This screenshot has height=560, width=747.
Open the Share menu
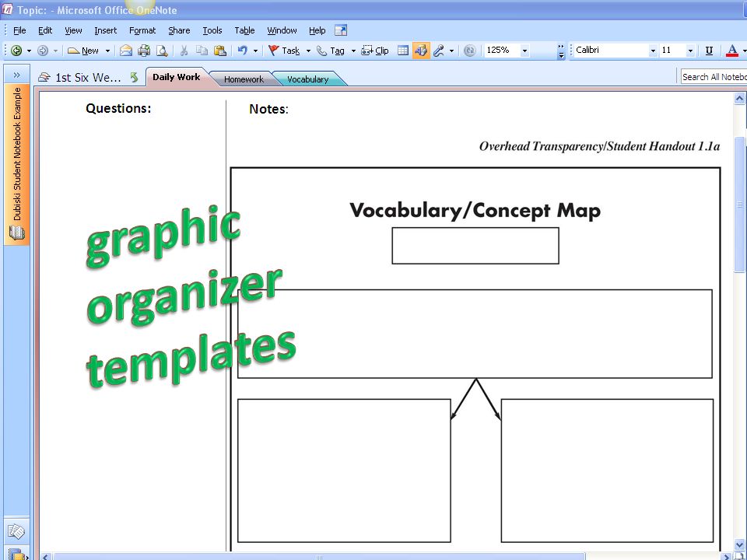[179, 30]
